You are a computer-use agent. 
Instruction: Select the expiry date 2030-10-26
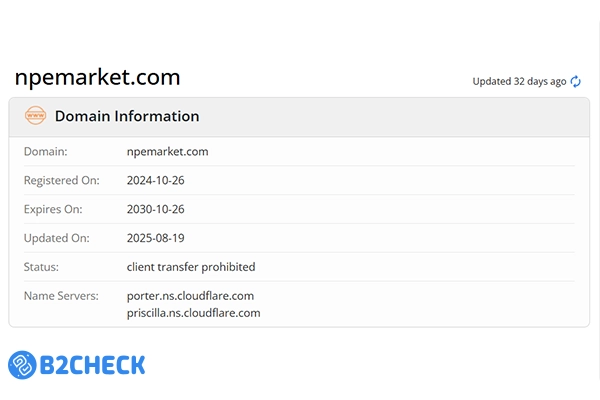156,210
